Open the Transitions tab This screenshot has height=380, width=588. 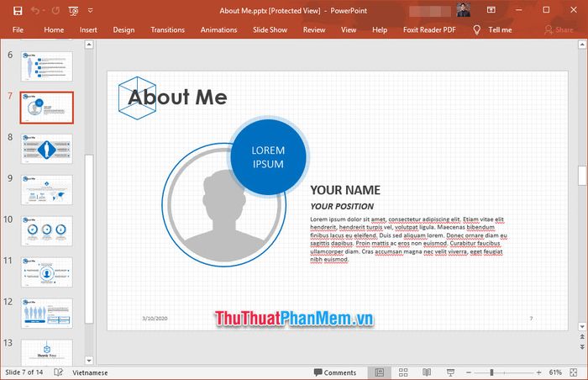(167, 29)
